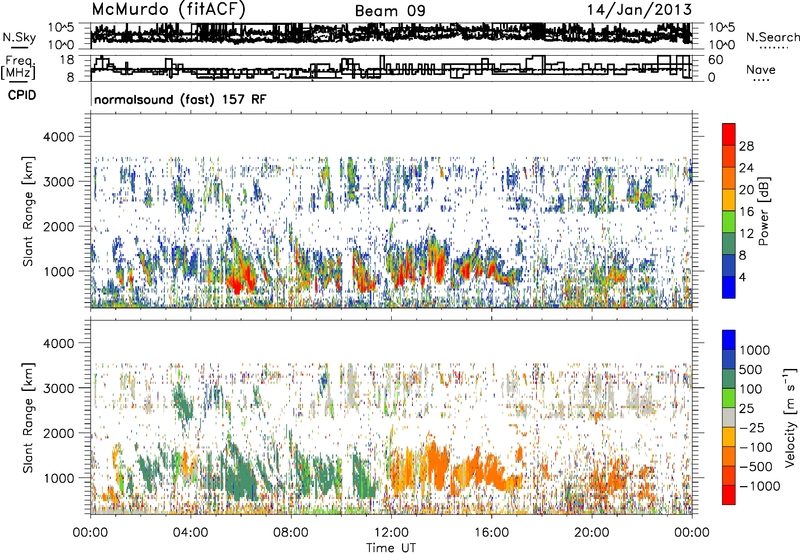Click the '18' frequency axis value
Viewport: 800px width, 554px height.
tap(67, 59)
